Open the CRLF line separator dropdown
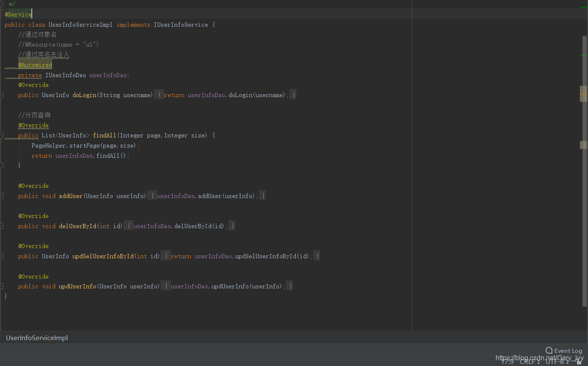The height and width of the screenshot is (366, 588). pos(530,362)
